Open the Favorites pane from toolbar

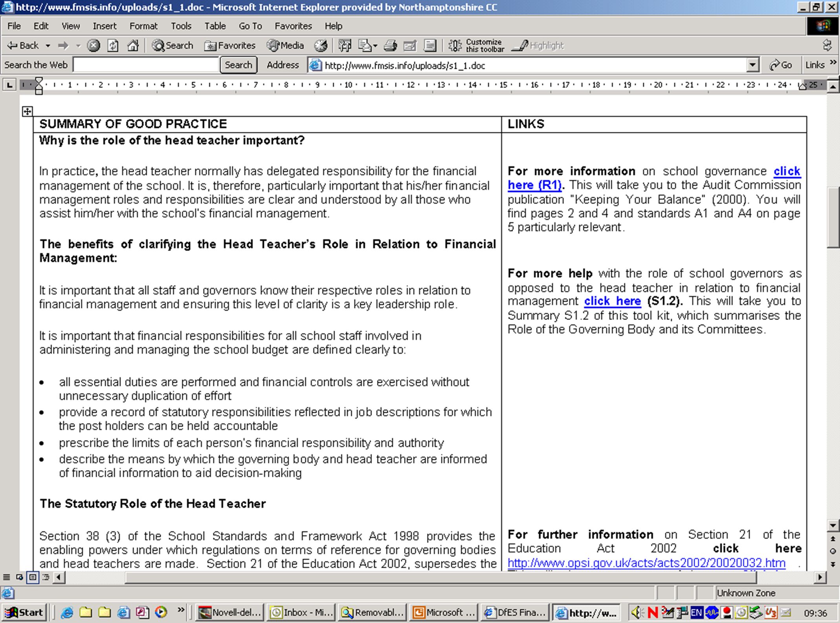coord(230,46)
